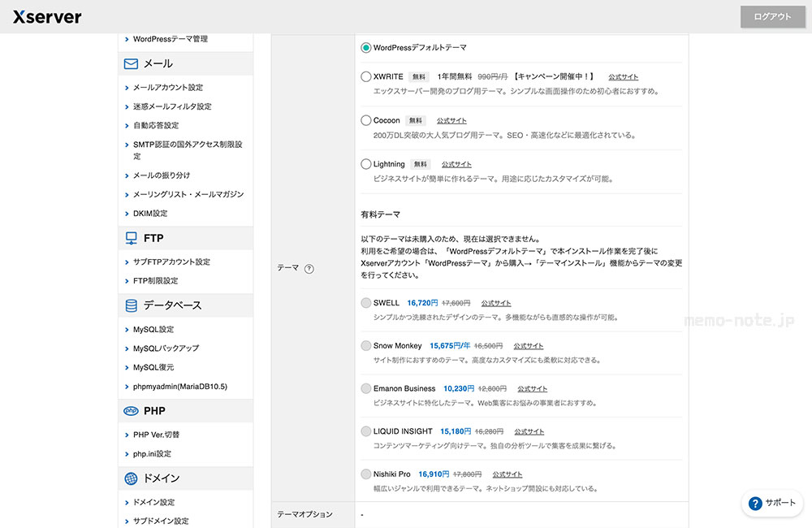The image size is (812, 528).
Task: Open 迷惑メールフィルタ設定 menu item
Action: click(172, 106)
